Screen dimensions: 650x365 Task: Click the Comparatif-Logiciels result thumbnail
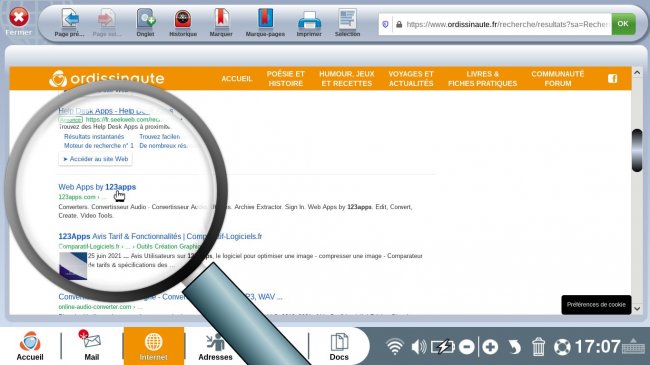coord(73,265)
